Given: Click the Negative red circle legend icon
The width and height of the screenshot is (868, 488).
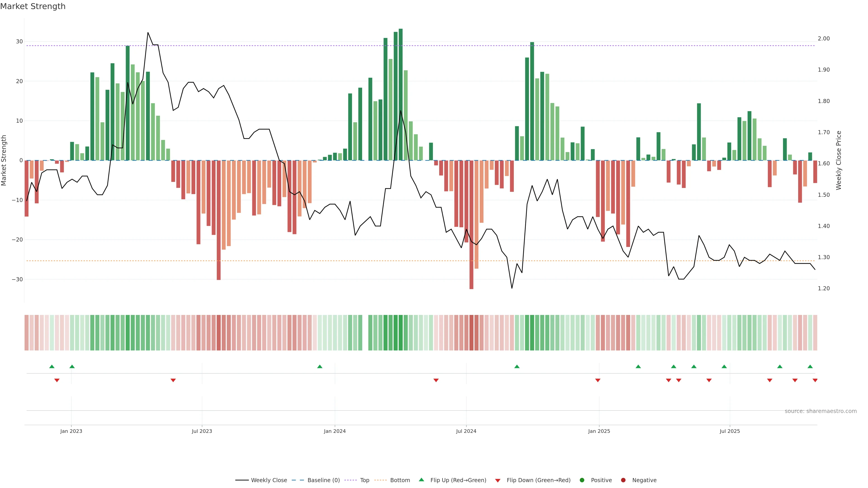Looking at the screenshot, I should (x=623, y=480).
